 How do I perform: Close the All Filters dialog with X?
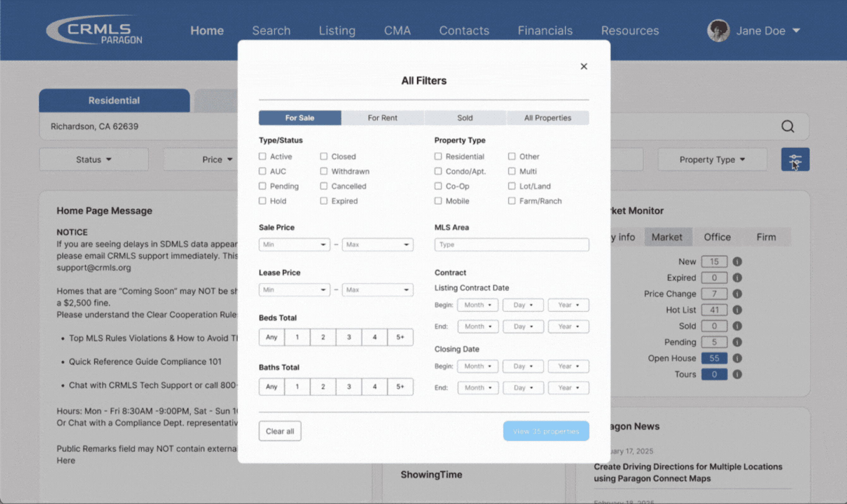[584, 67]
